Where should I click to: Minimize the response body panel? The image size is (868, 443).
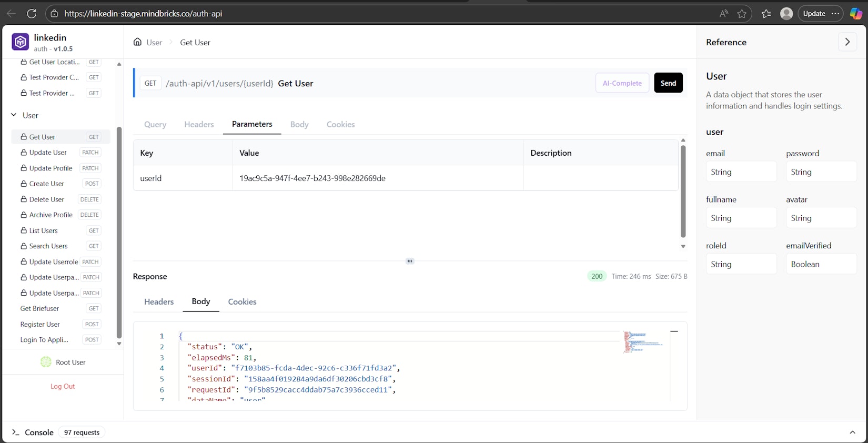coord(674,331)
